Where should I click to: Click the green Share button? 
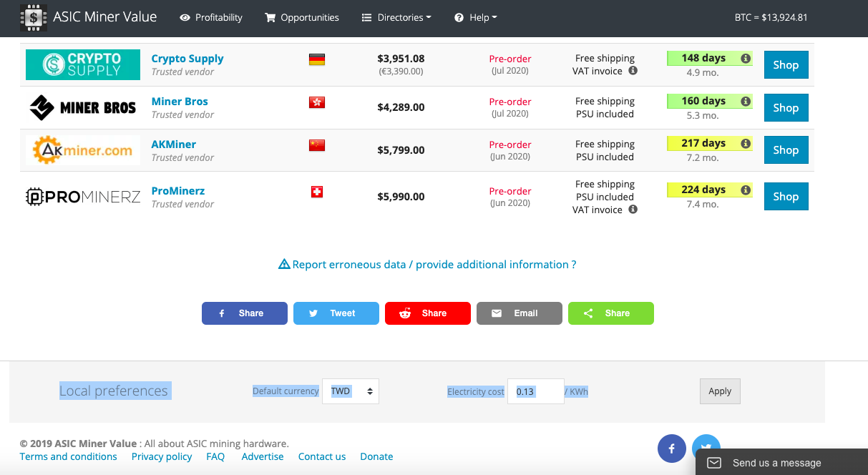click(610, 313)
